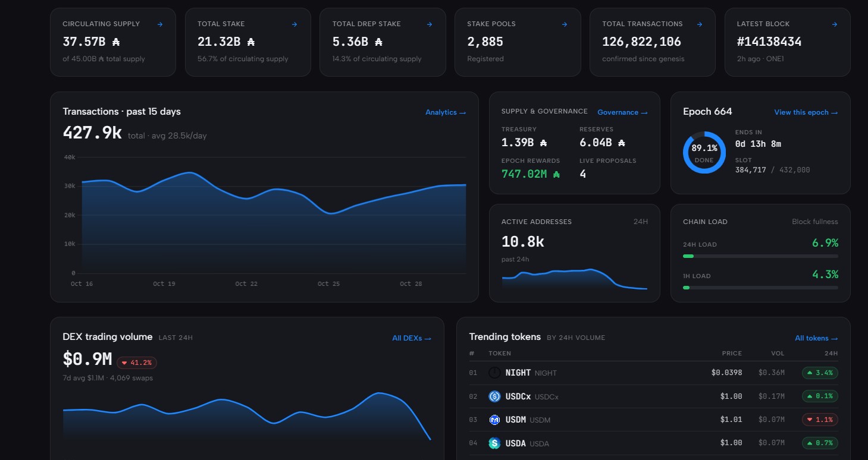This screenshot has height=460, width=868.
Task: Click the USDA token icon
Action: coord(494,443)
